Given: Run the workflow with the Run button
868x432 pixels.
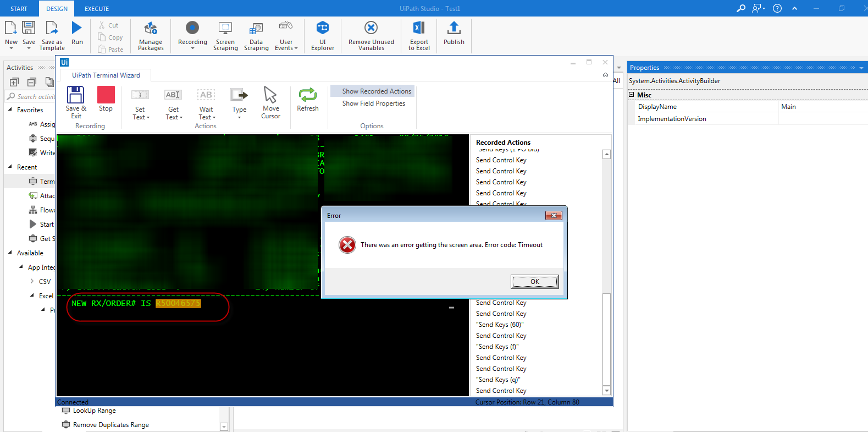Looking at the screenshot, I should [x=77, y=33].
